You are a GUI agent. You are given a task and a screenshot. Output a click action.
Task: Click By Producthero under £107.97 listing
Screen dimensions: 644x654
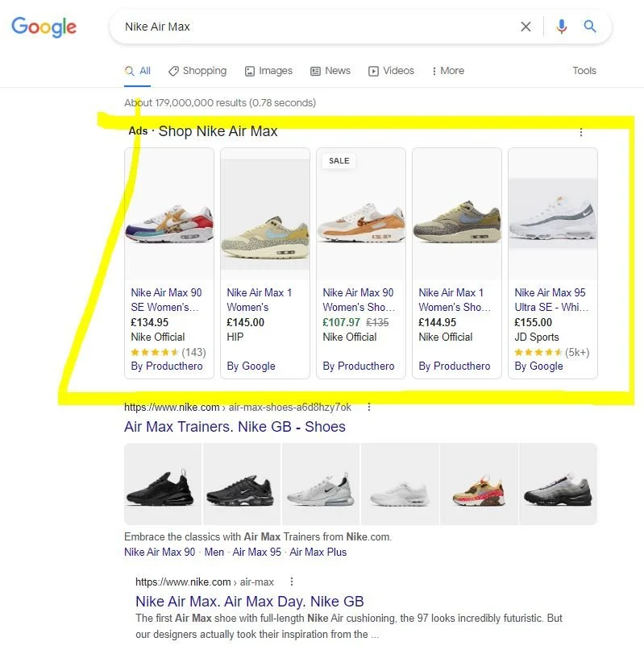point(359,366)
